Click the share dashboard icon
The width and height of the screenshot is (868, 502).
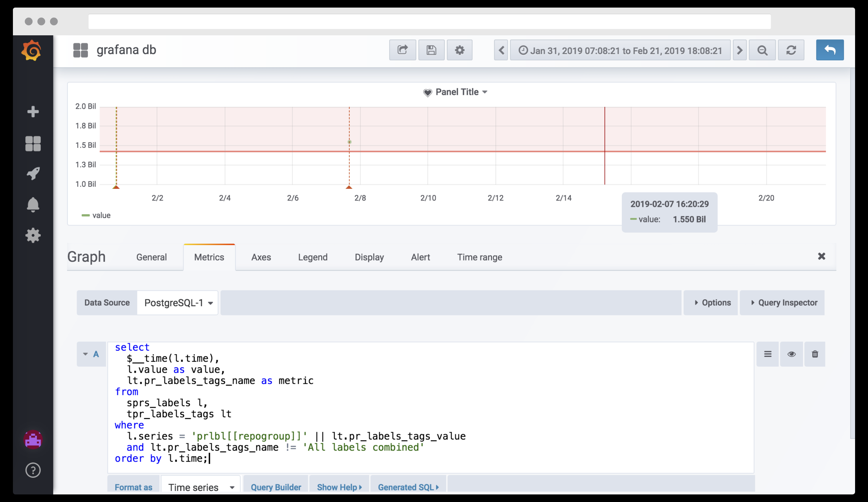coord(402,50)
